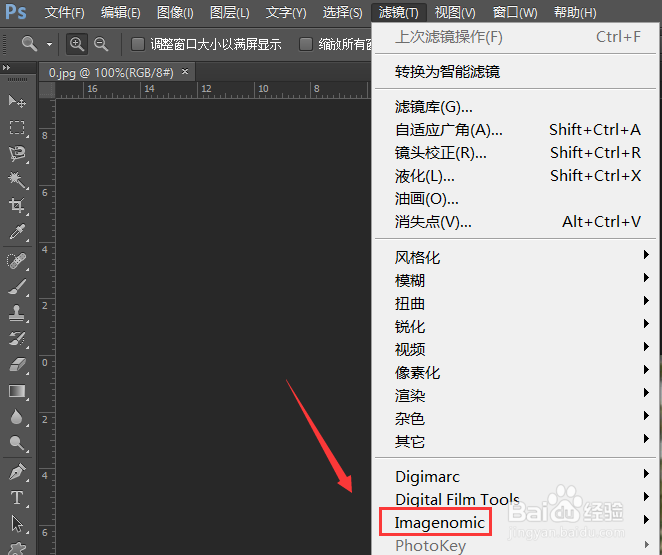Select the Gradient tool
Screen dimensions: 662x555
[17, 391]
